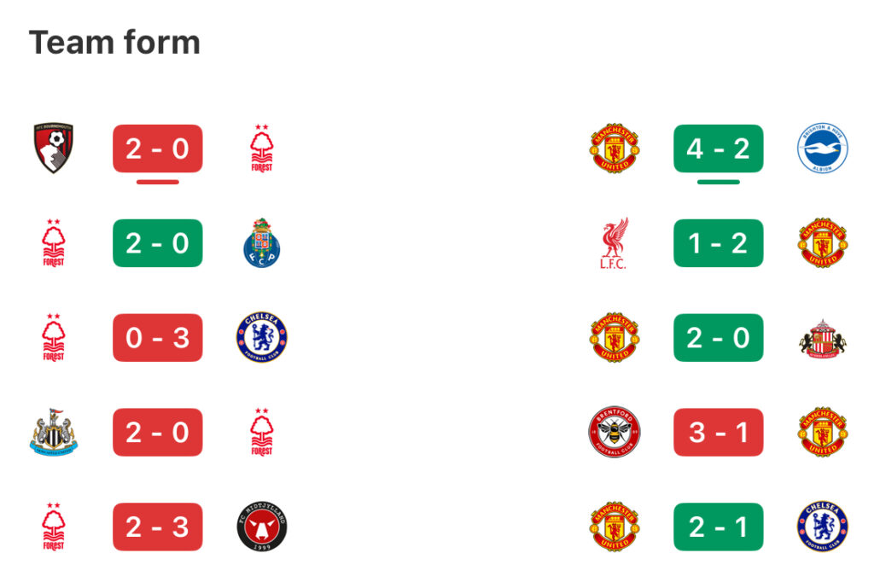
Task: Open Newcastle vs Forest 2 - 0 result
Action: [x=158, y=432]
